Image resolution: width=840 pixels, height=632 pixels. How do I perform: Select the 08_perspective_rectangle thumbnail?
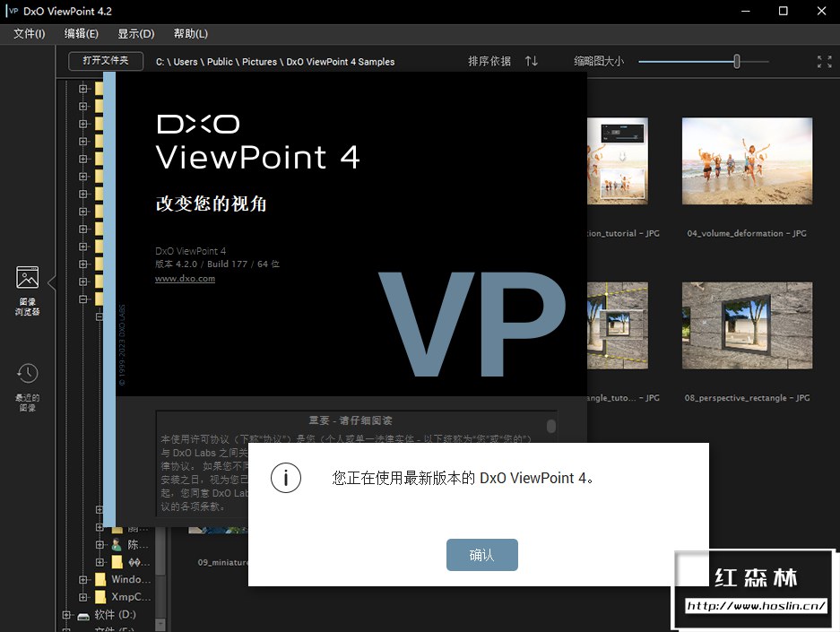[x=747, y=325]
